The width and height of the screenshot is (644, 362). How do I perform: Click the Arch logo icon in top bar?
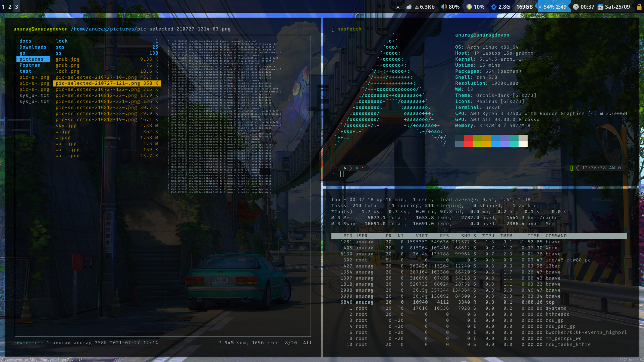point(398,7)
